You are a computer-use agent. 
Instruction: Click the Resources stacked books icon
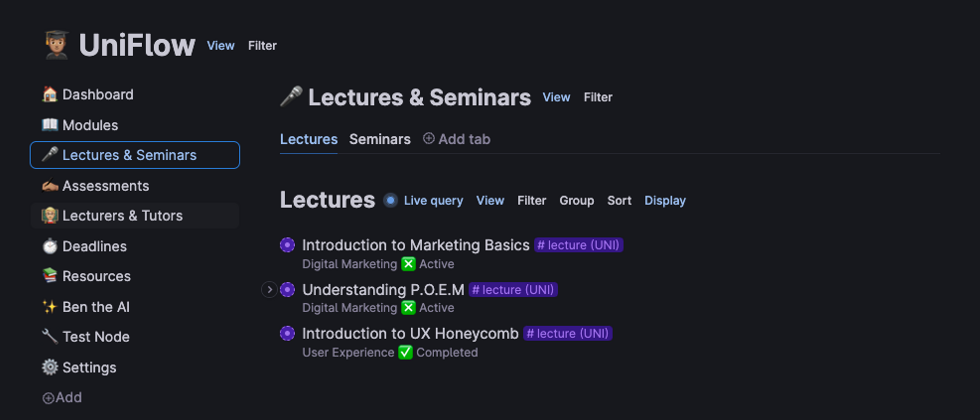[x=50, y=276]
